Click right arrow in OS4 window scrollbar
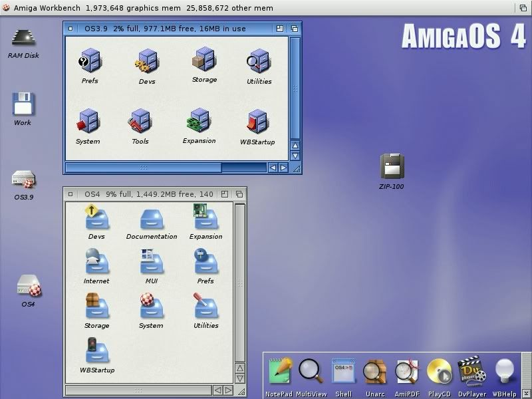Viewport: 532px width, 399px height. pyautogui.click(x=229, y=390)
